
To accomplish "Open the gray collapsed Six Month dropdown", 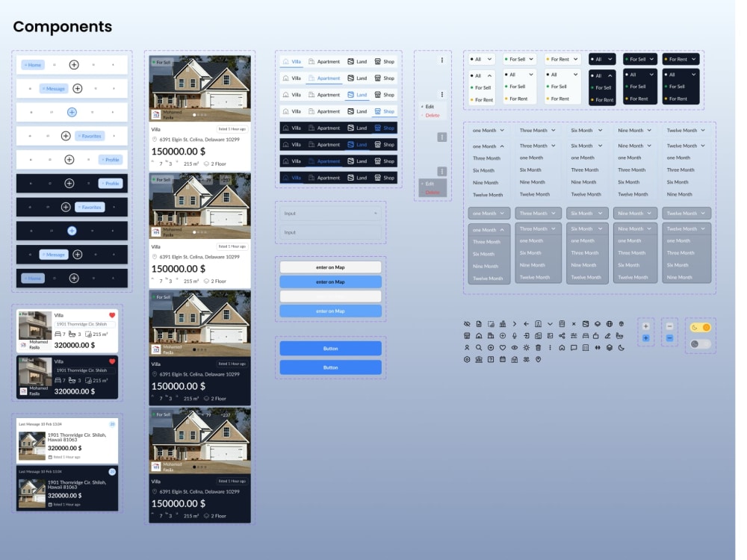I will (x=587, y=214).
